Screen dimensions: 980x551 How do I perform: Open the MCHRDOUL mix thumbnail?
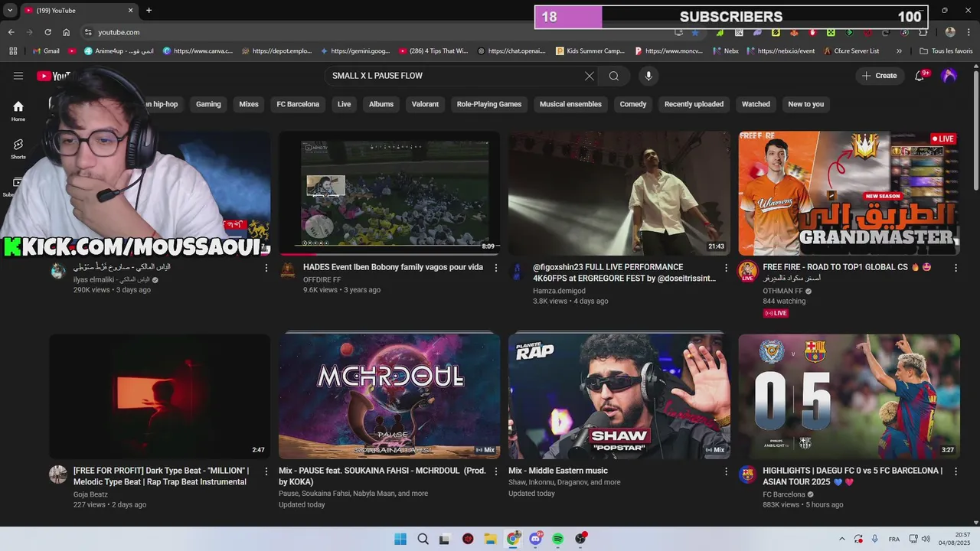pos(389,396)
